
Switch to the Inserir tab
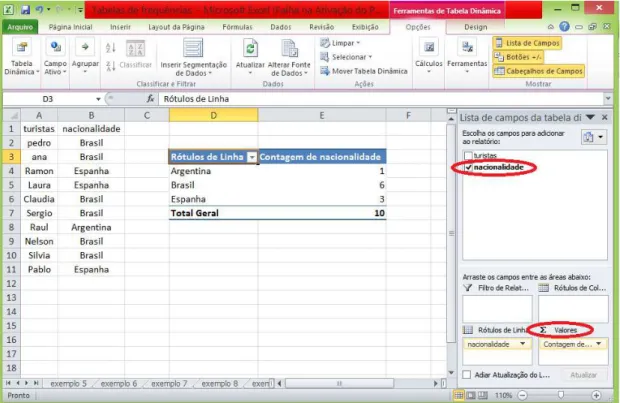(120, 27)
